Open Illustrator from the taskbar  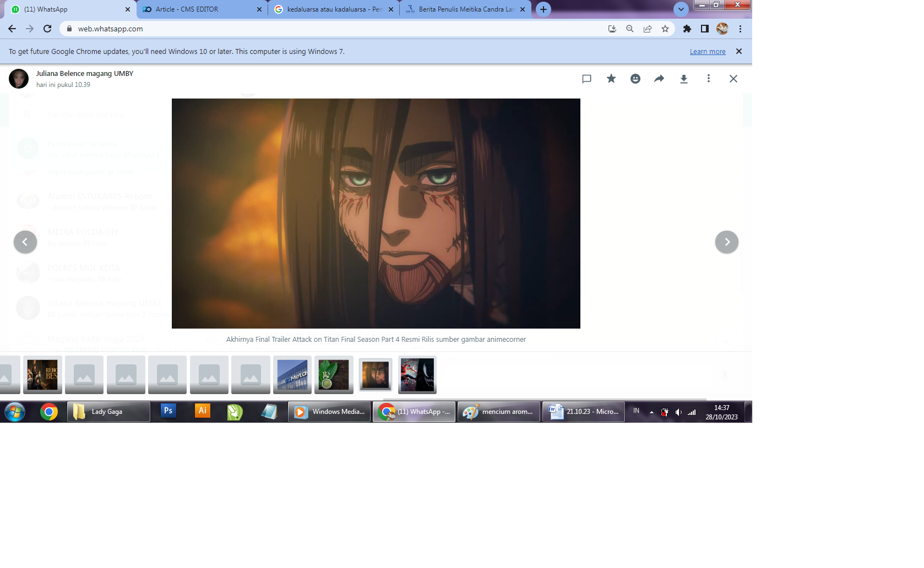(203, 411)
